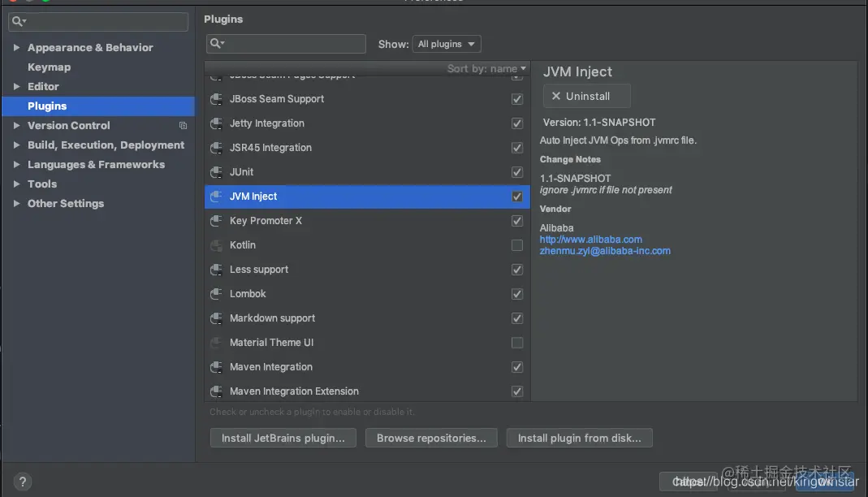Viewport: 868px width, 497px height.
Task: Enable the Kotlin plugin checkbox
Action: [x=517, y=245]
